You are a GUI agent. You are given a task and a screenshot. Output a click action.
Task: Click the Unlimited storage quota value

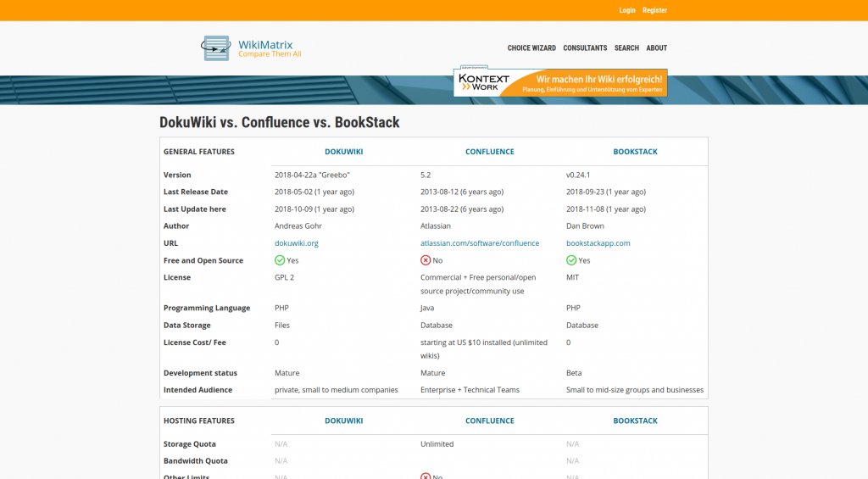click(437, 444)
